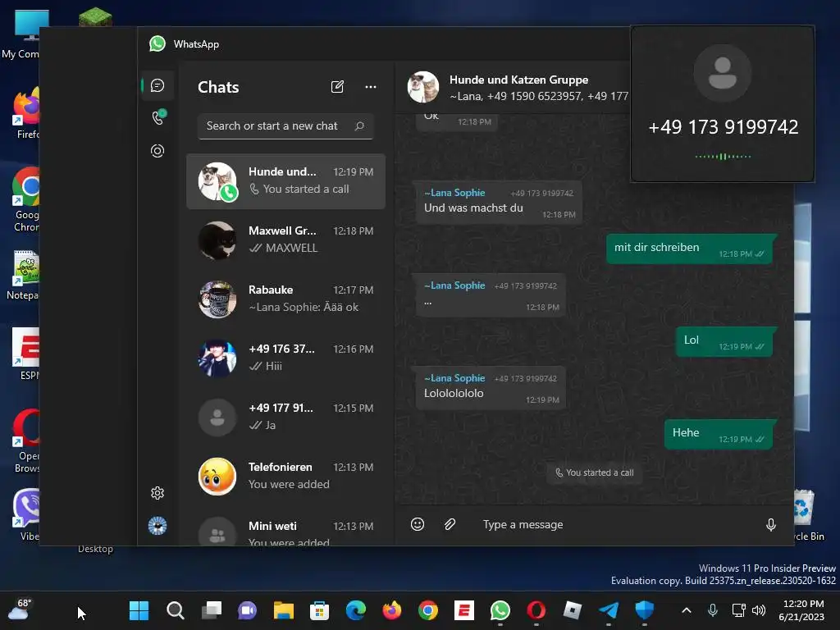Open Telegram from taskbar
This screenshot has width=840, height=630.
coord(609,610)
